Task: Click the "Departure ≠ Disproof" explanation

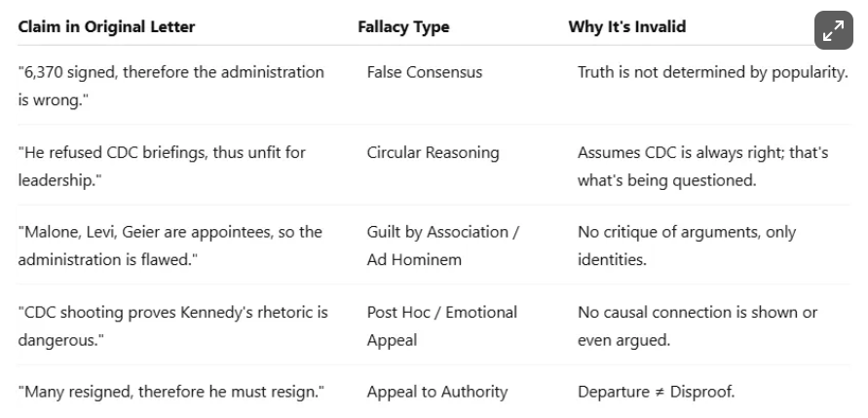Action: (x=656, y=393)
